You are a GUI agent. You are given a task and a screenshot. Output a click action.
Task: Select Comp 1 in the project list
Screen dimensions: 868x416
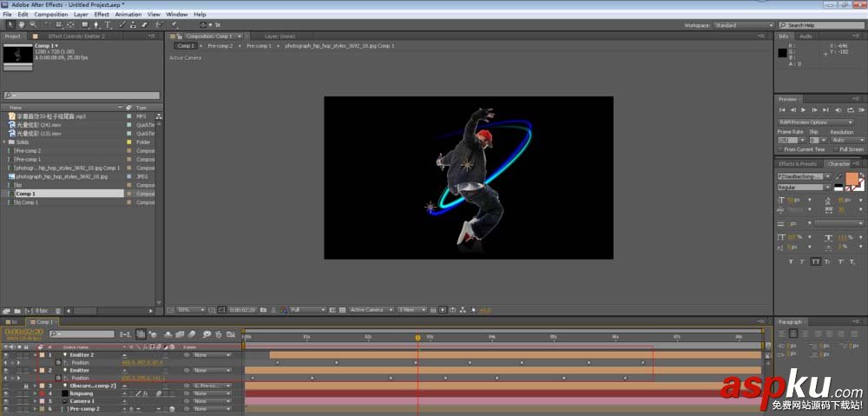(x=26, y=194)
